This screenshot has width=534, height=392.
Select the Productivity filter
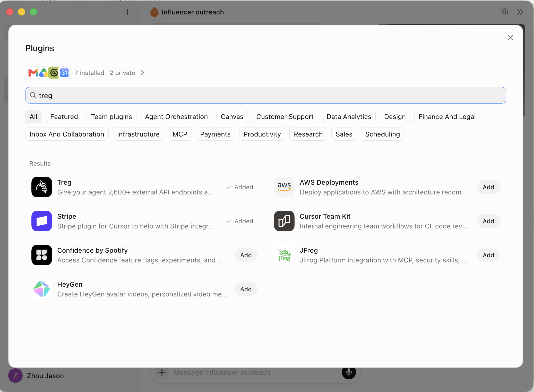click(x=262, y=134)
